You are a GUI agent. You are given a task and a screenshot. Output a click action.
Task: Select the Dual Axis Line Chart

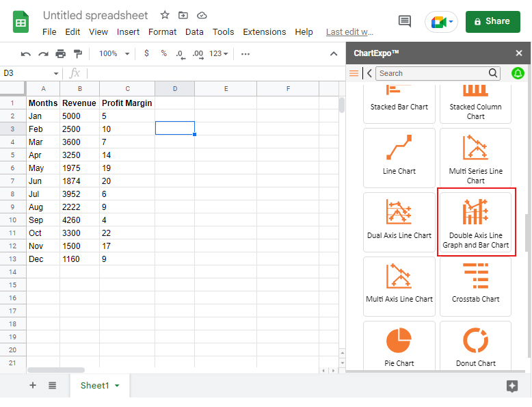click(x=399, y=222)
